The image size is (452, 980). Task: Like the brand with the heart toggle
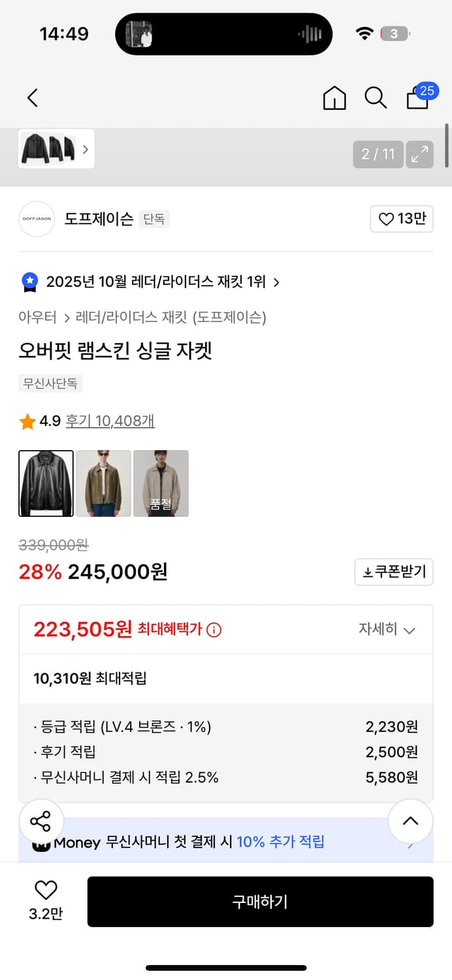[401, 219]
